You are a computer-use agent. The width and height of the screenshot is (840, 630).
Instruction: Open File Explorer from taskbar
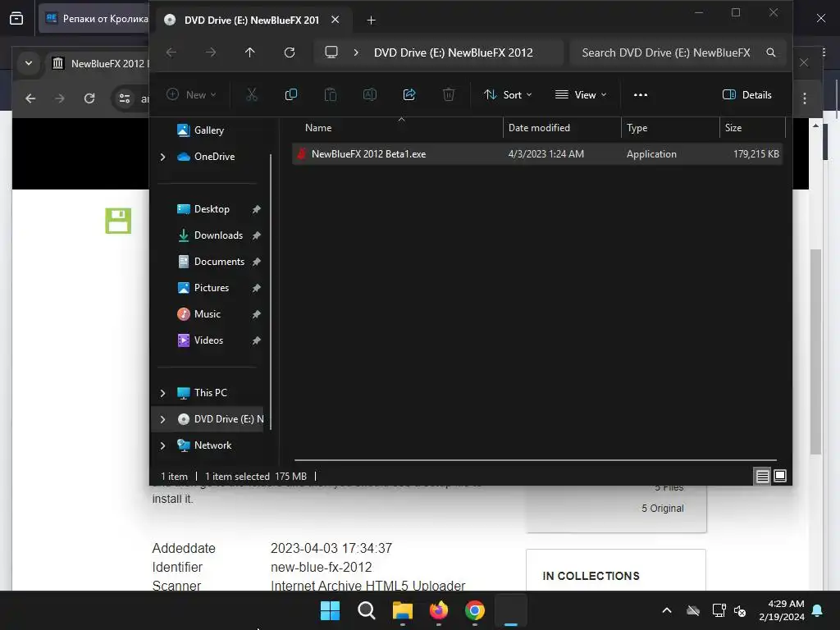pos(402,610)
